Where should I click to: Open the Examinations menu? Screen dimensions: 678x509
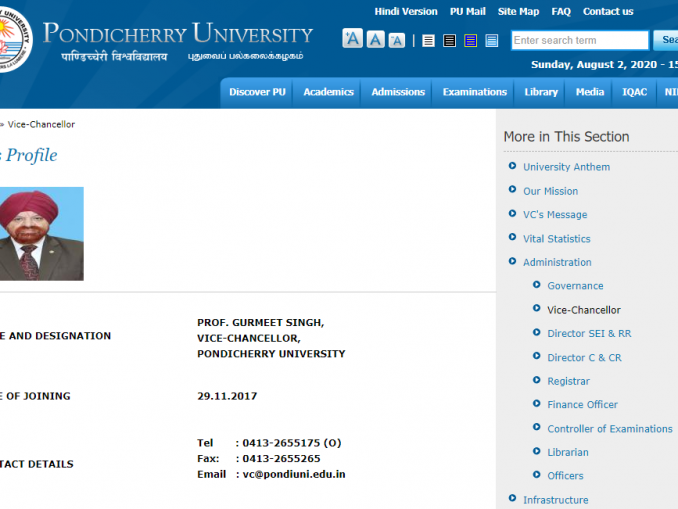pyautogui.click(x=474, y=92)
